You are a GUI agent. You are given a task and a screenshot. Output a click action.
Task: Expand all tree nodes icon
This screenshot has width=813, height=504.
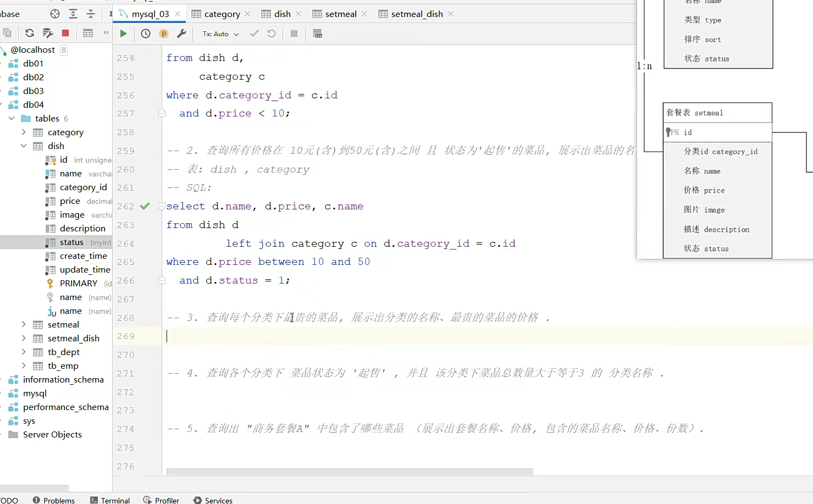pos(73,14)
